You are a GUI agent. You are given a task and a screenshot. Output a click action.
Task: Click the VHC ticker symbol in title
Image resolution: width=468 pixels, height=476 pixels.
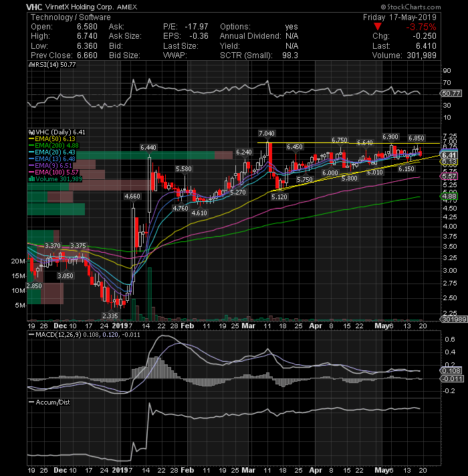[34, 7]
